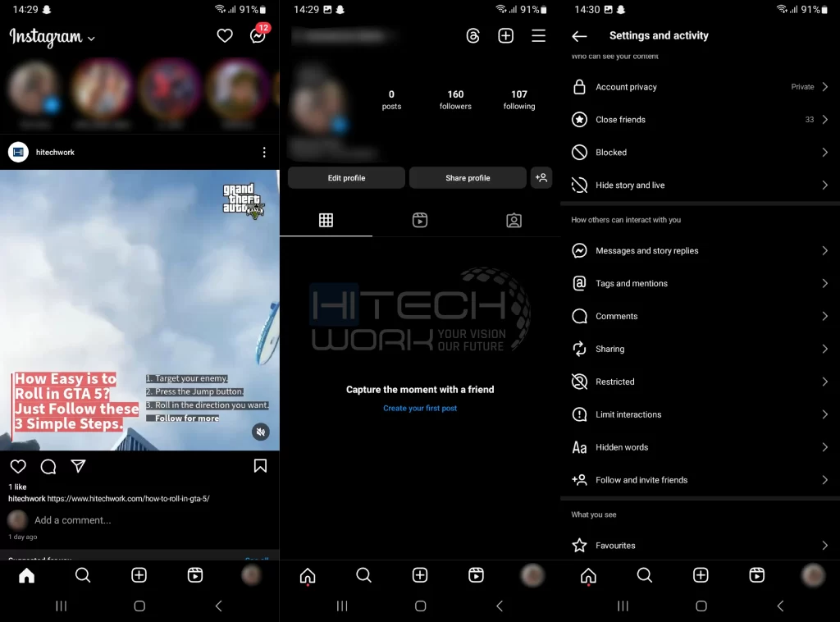Tap Reels icon in profile screen's bottom bar

[x=477, y=575]
